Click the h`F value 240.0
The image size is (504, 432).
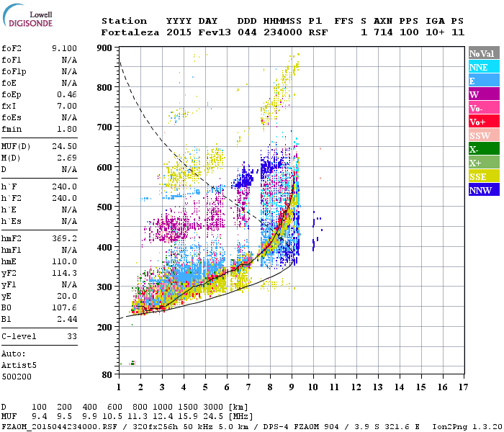(64, 186)
